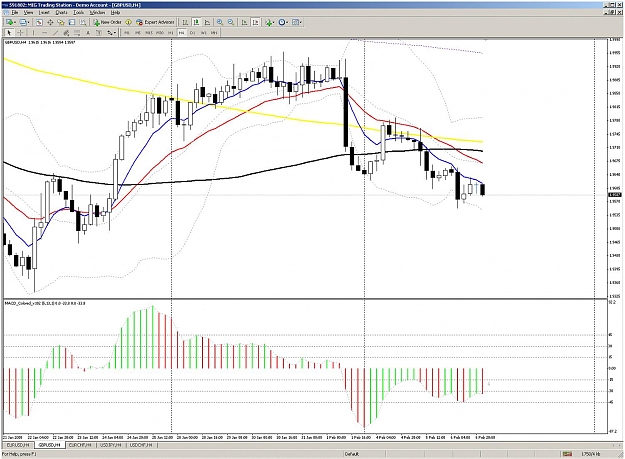Select the horizontal line drawing tool

[44, 33]
